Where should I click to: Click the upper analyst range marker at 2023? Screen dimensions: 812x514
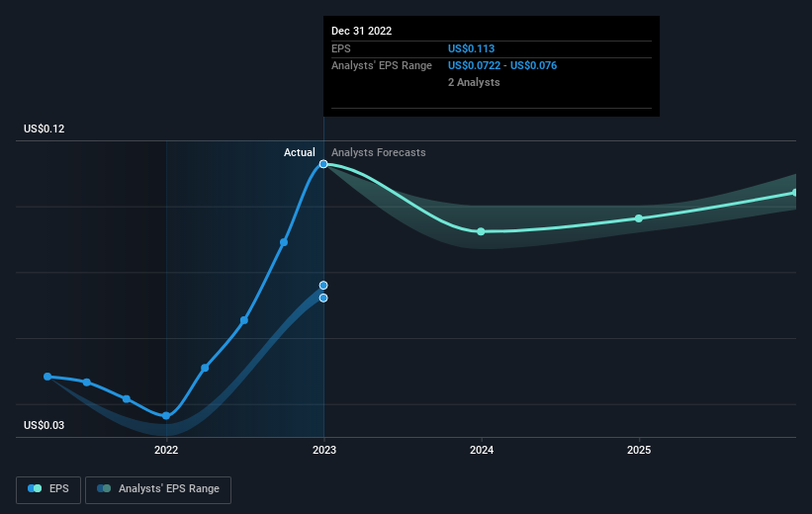click(x=323, y=286)
